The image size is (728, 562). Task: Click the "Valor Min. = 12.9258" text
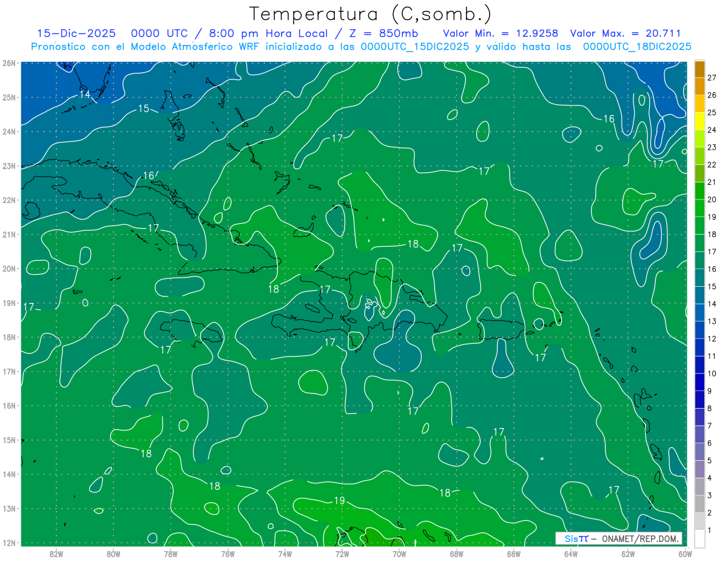pyautogui.click(x=500, y=33)
